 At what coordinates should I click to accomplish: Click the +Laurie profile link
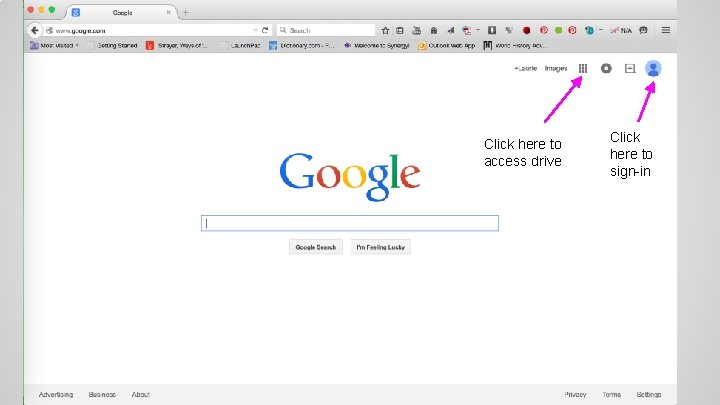pos(525,68)
